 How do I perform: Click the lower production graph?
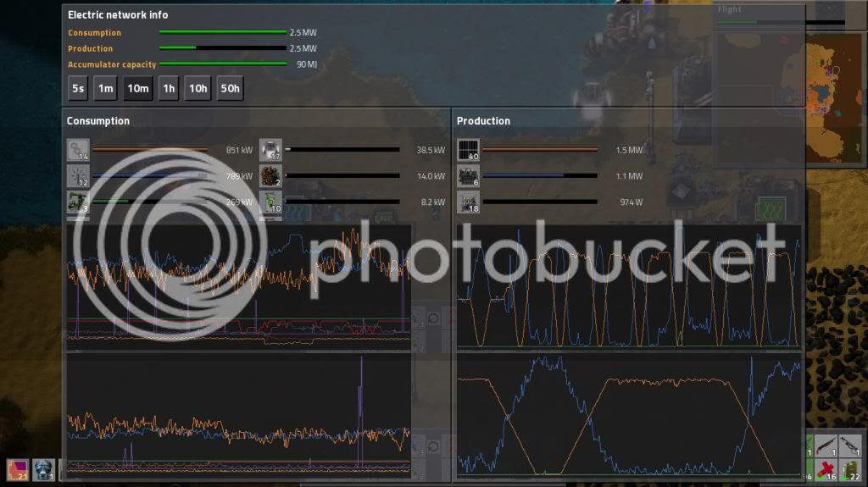tap(629, 416)
